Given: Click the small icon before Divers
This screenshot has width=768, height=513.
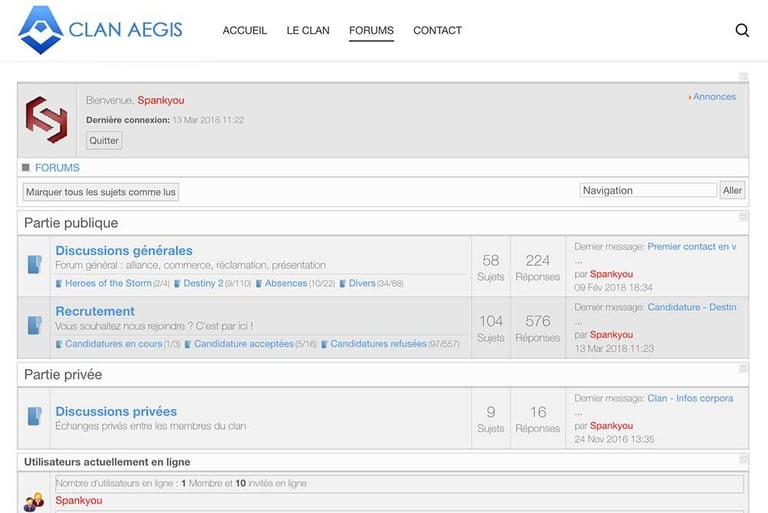Looking at the screenshot, I should coord(343,284).
